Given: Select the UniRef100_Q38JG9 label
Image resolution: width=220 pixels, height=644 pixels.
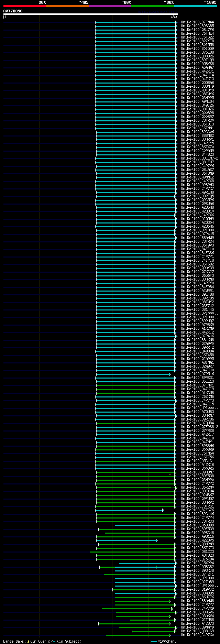Looking at the screenshot, I should click(x=197, y=631).
